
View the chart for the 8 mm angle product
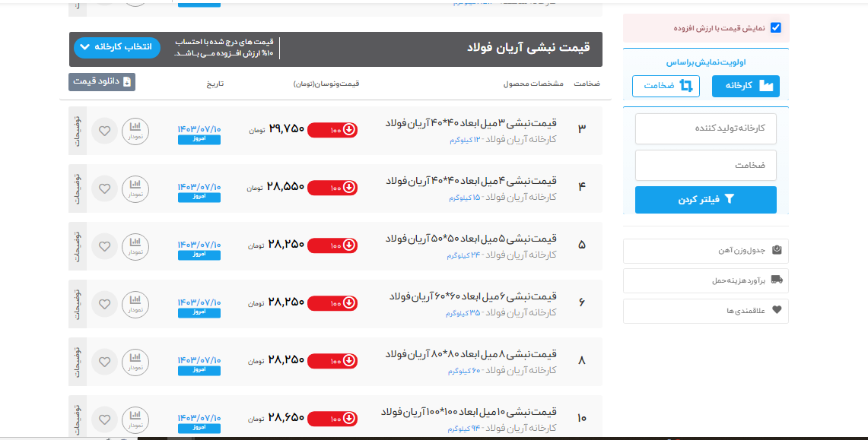(135, 361)
